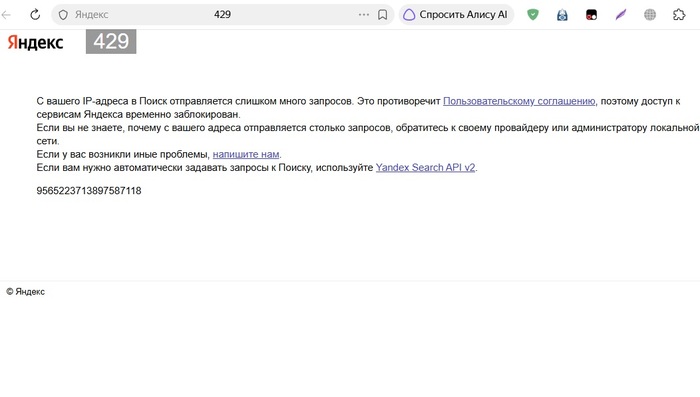
Task: Open the Yandex Search API v2 link
Action: click(425, 167)
